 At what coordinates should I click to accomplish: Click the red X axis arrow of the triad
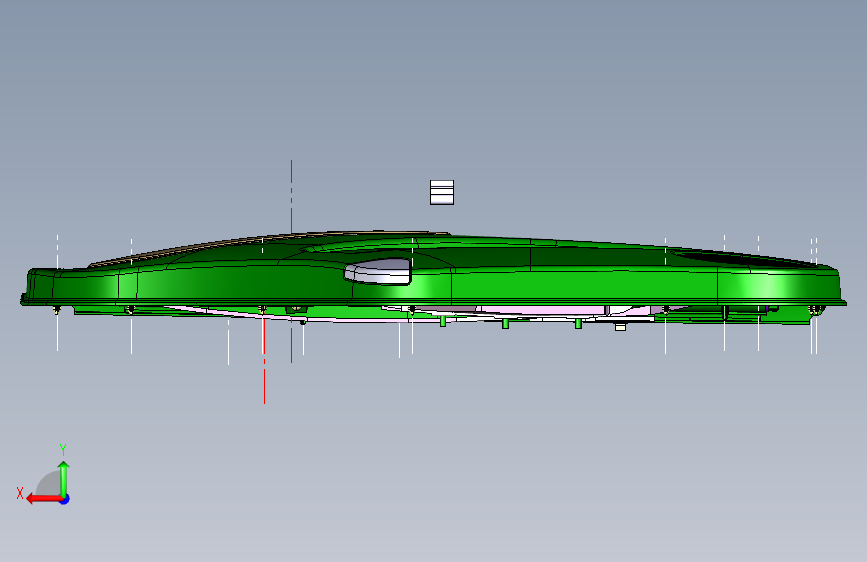(43, 499)
